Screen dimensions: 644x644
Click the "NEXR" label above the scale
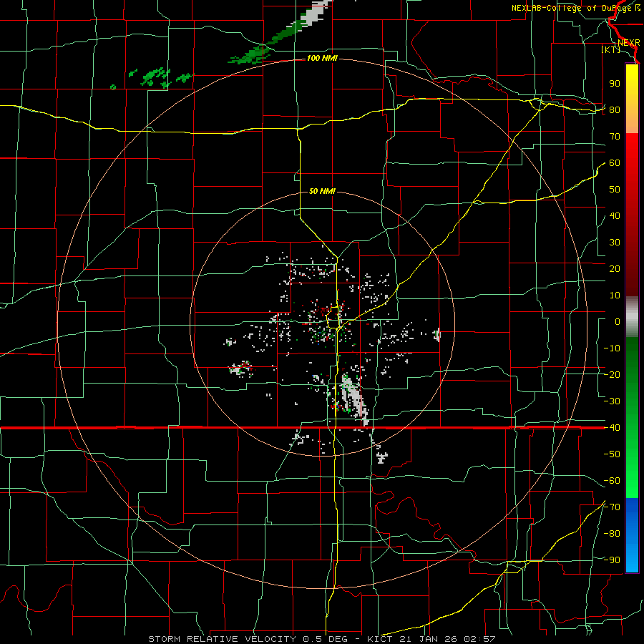628,43
